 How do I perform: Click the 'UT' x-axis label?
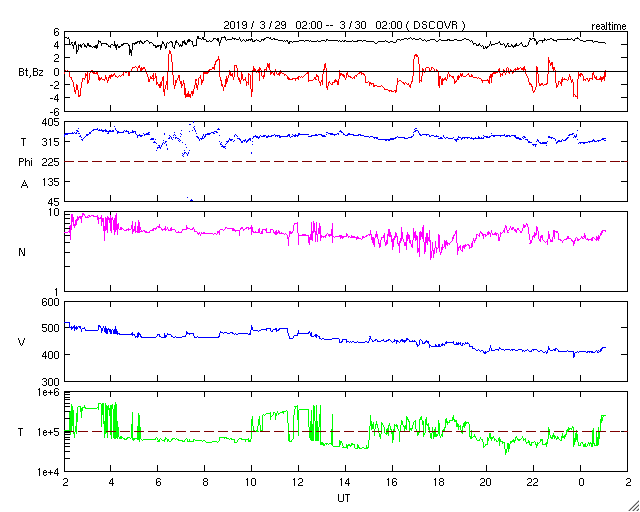coord(344,498)
